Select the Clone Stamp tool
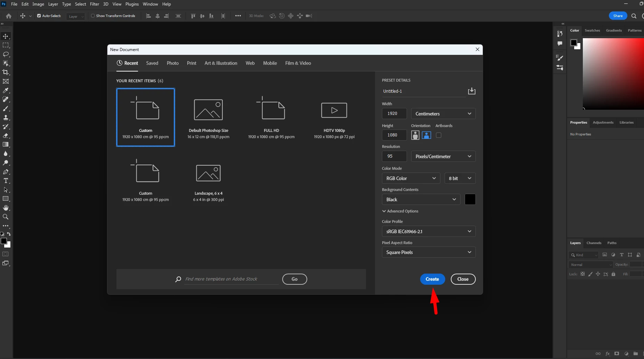 tap(6, 118)
